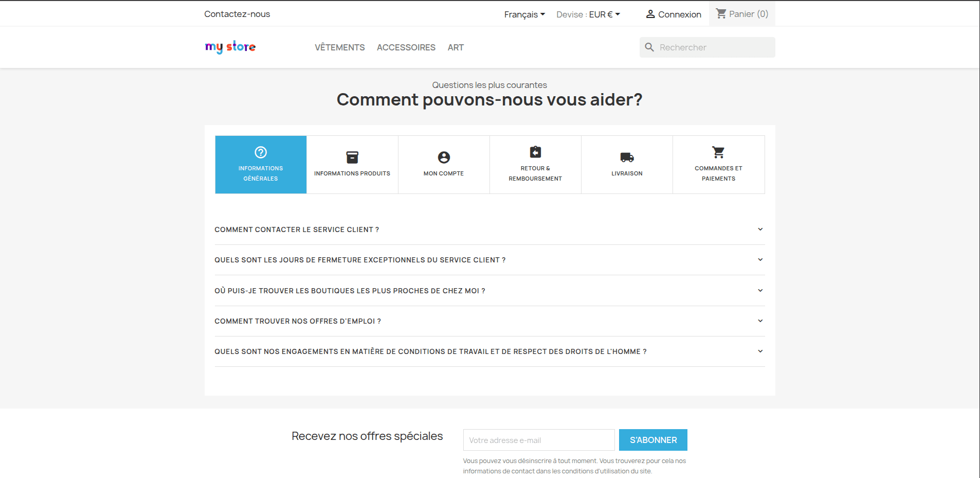Click the Connexion user icon

click(651, 14)
